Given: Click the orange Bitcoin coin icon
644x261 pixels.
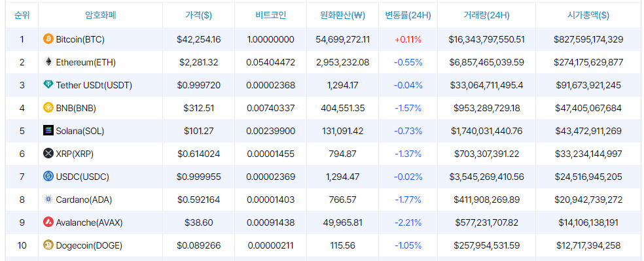Looking at the screenshot, I should click(48, 39).
